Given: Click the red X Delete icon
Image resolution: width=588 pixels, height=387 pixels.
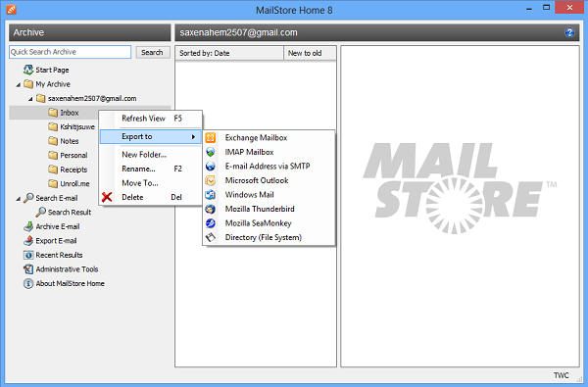Looking at the screenshot, I should click(107, 197).
